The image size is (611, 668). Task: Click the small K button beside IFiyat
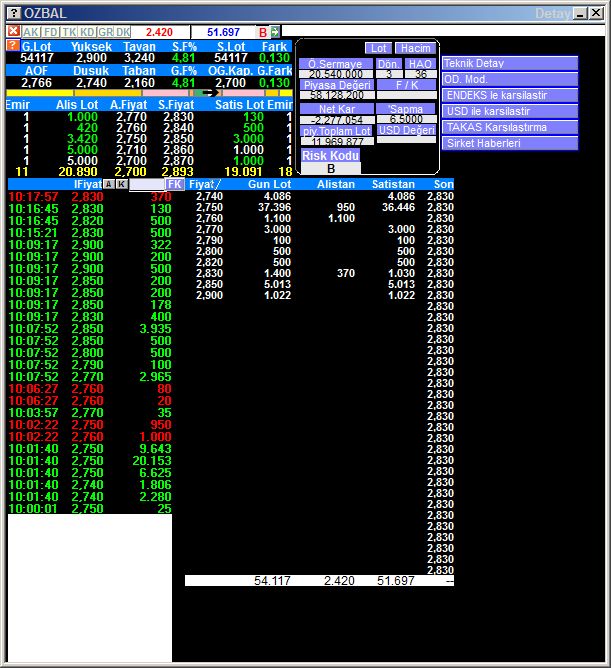pyautogui.click(x=121, y=184)
